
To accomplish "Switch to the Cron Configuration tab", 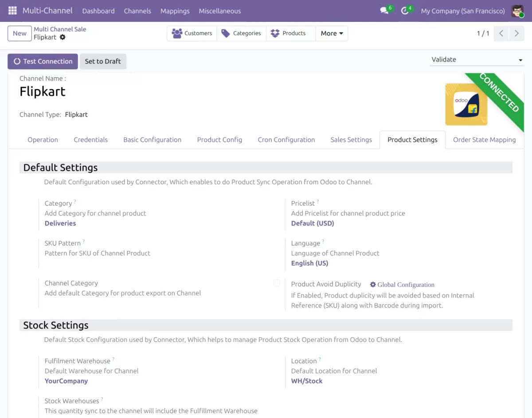I will [286, 140].
